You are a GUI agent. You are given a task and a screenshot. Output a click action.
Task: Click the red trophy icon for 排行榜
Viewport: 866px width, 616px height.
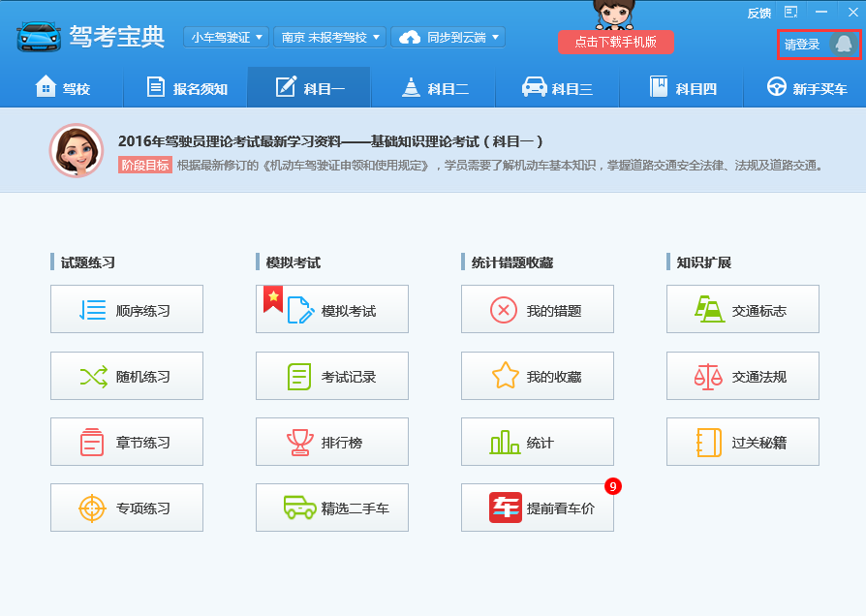pos(300,443)
